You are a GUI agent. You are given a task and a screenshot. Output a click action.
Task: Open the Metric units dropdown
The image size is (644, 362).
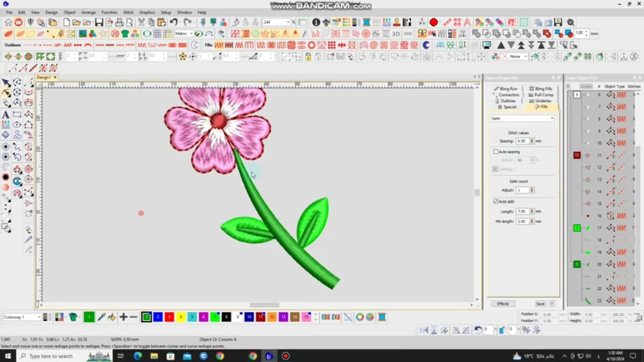(x=183, y=34)
